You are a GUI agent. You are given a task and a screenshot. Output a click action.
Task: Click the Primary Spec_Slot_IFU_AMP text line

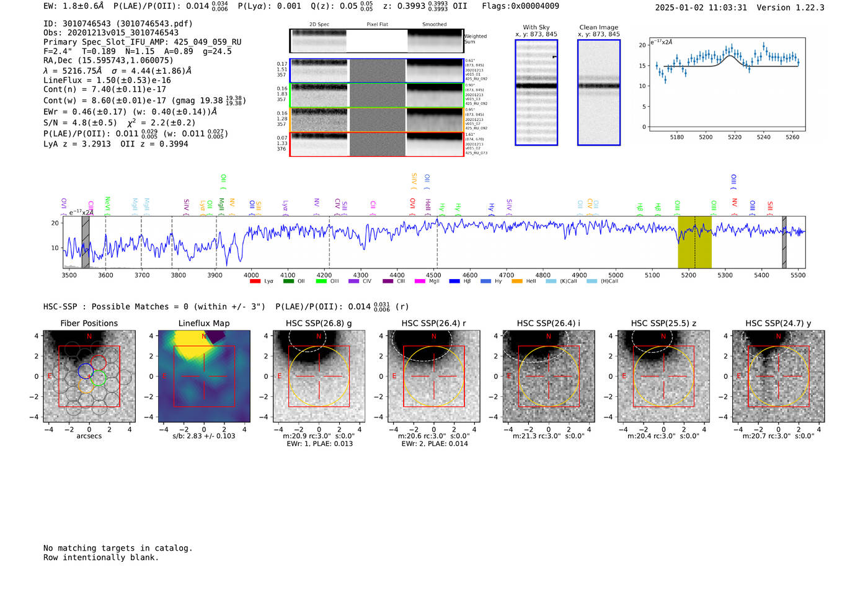click(143, 42)
